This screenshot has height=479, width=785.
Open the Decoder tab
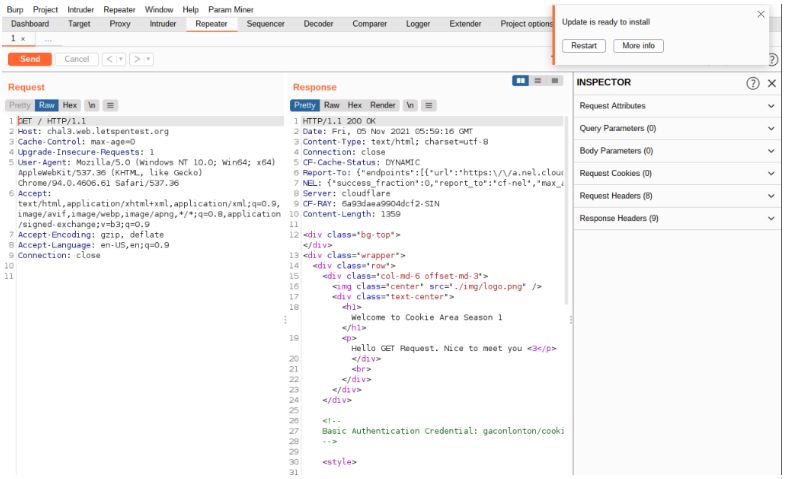click(x=318, y=23)
